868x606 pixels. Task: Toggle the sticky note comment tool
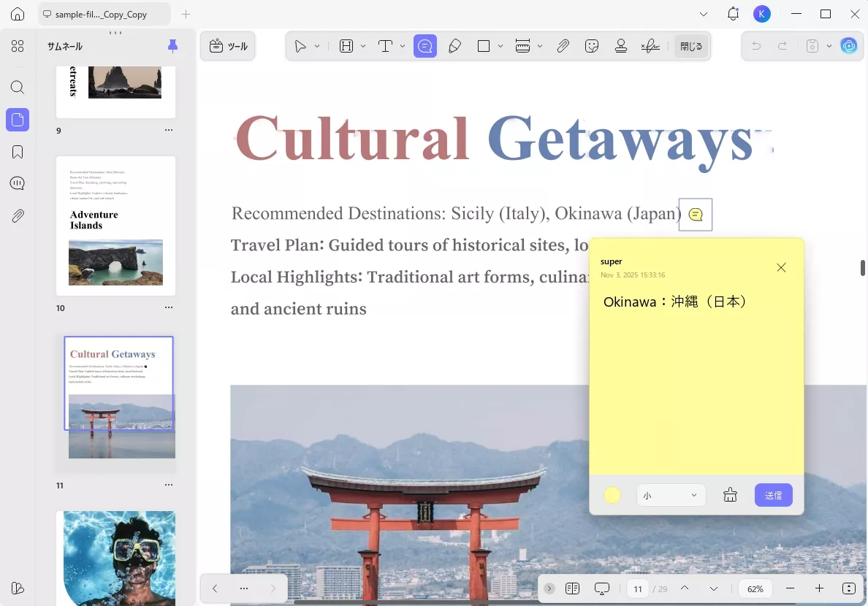[x=425, y=46]
